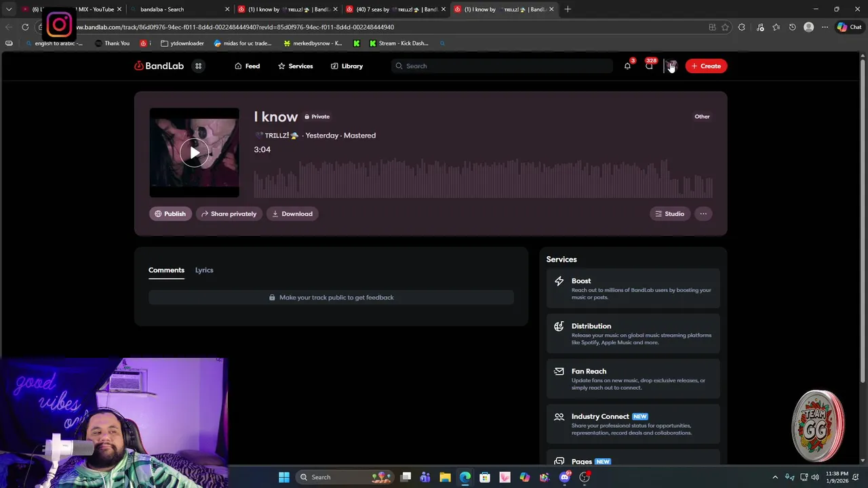Open the ytdownloader bookmark folder
868x488 pixels.
[182, 43]
